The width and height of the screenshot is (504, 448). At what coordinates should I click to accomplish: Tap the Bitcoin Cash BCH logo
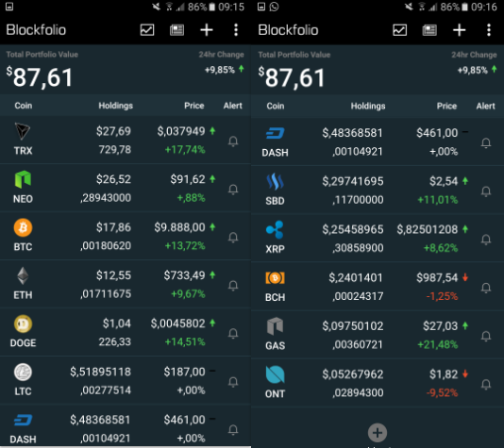(x=276, y=278)
